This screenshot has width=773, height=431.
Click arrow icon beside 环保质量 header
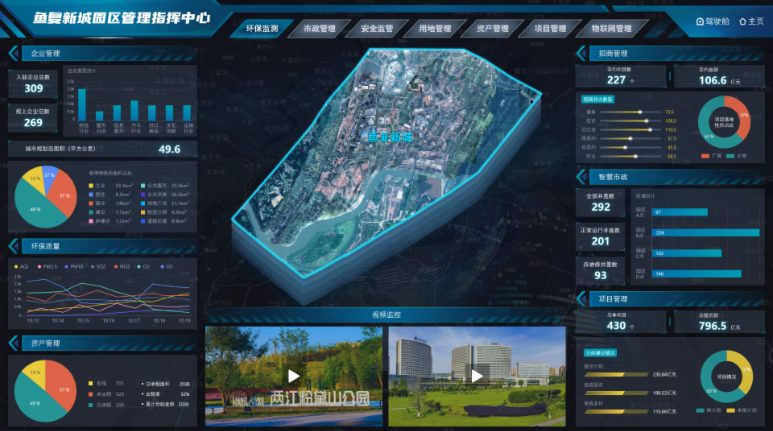point(12,246)
